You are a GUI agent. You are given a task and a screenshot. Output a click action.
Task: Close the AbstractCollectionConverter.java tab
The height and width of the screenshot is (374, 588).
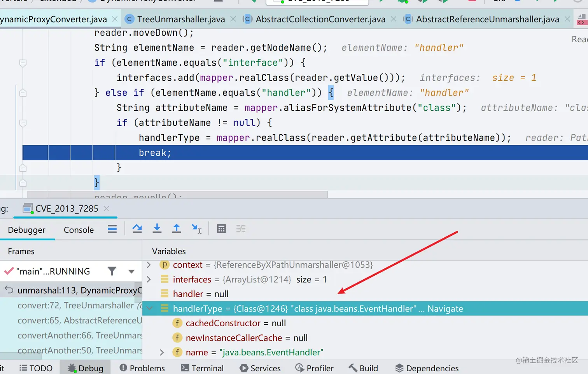tap(394, 19)
